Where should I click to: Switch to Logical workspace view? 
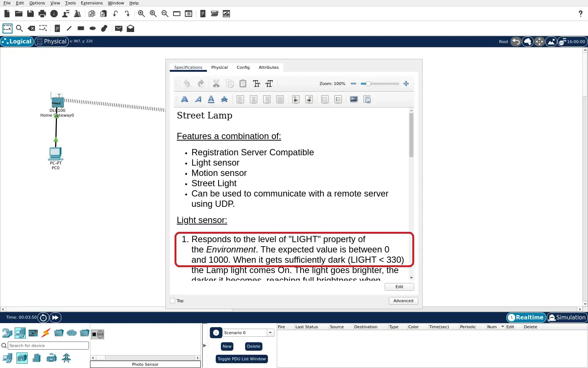click(17, 41)
